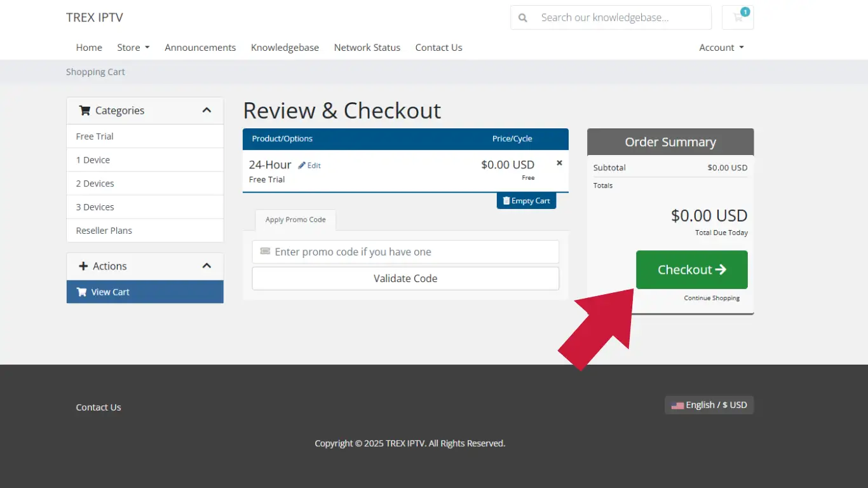This screenshot has width=868, height=488.
Task: Select the Reseller Plans category
Action: click(x=145, y=230)
